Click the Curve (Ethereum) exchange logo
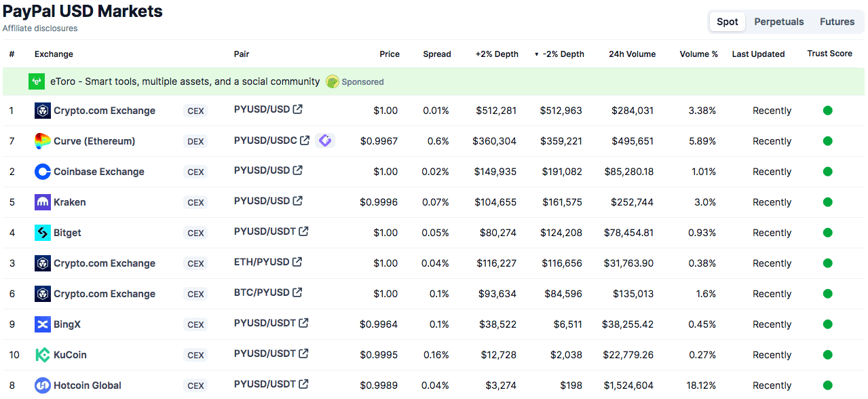The image size is (868, 399). pos(43,141)
